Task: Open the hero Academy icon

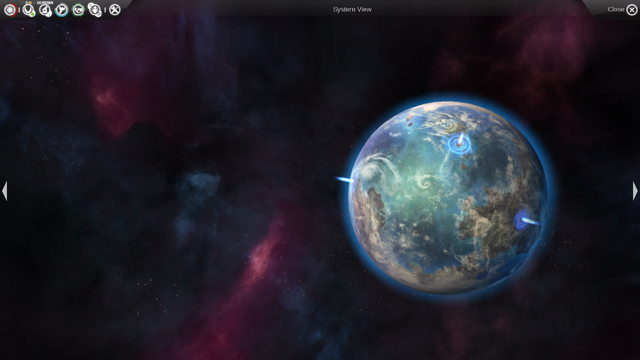Action: pos(95,9)
